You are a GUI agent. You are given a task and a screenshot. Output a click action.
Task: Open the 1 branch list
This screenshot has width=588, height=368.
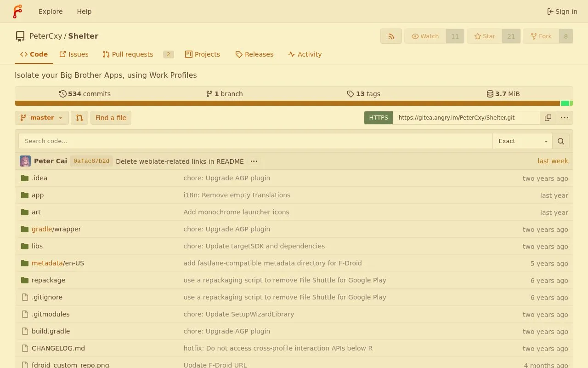click(x=225, y=94)
